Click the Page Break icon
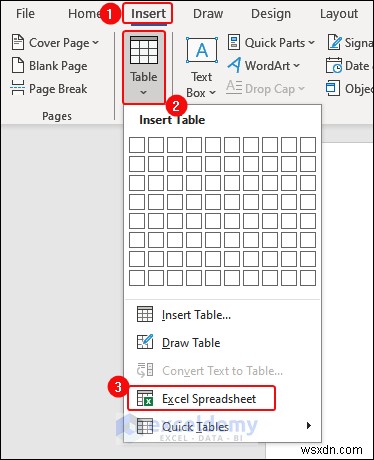Image resolution: width=374 pixels, height=460 pixels. (18, 88)
